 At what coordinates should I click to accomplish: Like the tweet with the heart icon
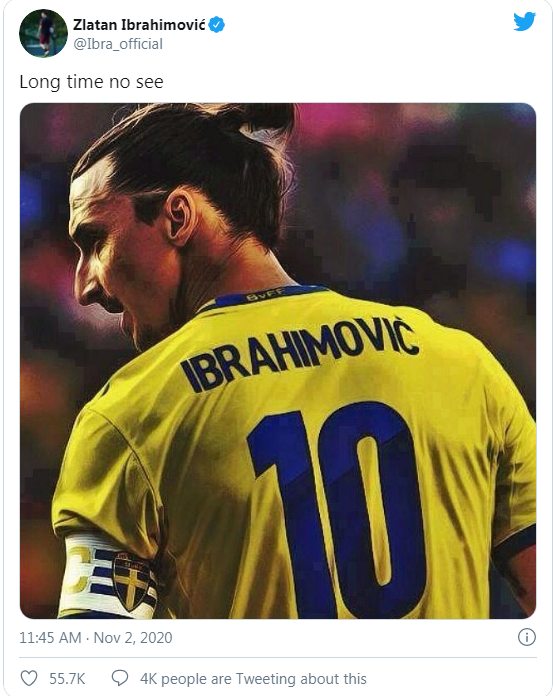29,678
